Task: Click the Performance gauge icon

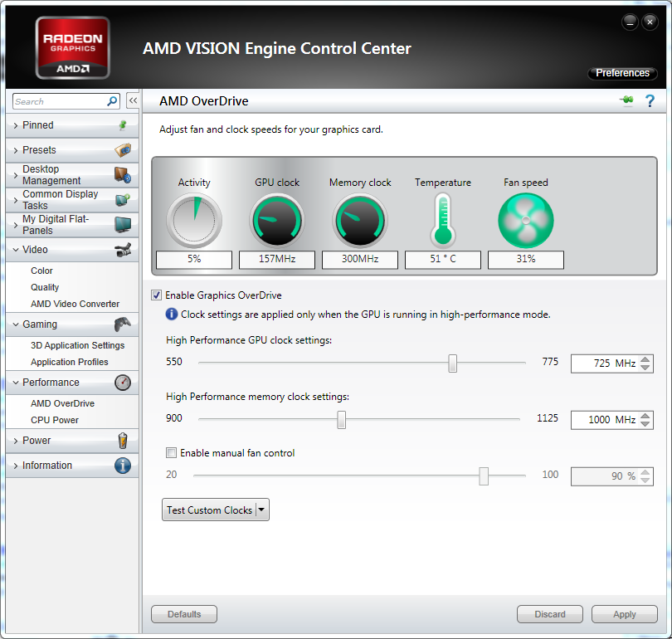Action: tap(123, 383)
